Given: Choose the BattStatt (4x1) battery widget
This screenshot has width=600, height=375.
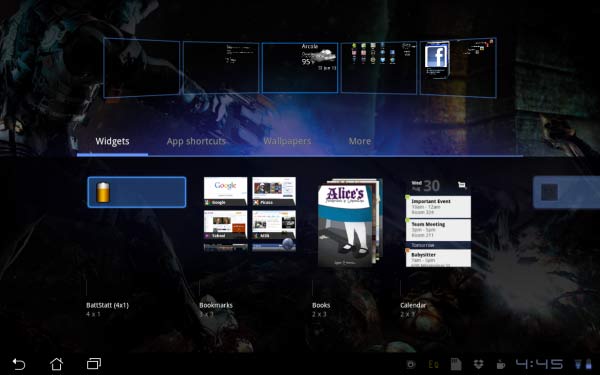Looking at the screenshot, I should 137,192.
